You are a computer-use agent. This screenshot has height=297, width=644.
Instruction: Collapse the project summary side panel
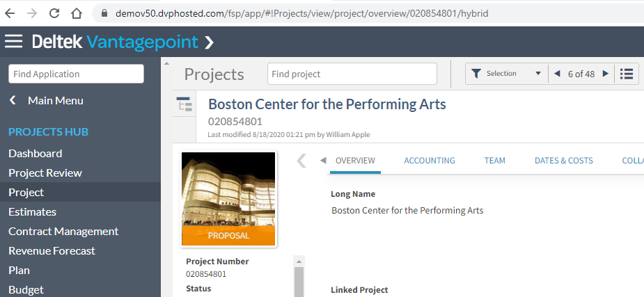pyautogui.click(x=301, y=161)
